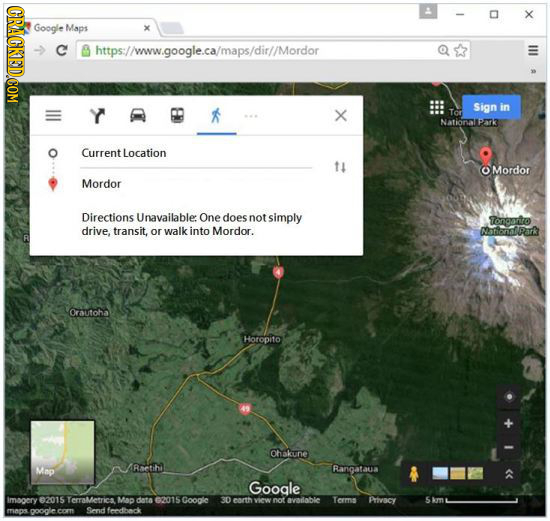Expand the imagery strip double chevron
The height and width of the screenshot is (521, 550).
point(509,474)
